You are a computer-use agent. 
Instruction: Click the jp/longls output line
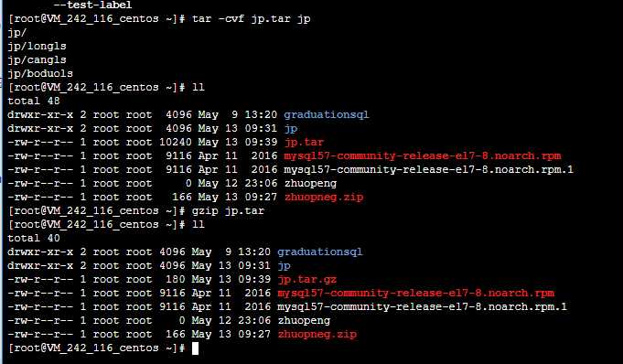pos(37,46)
